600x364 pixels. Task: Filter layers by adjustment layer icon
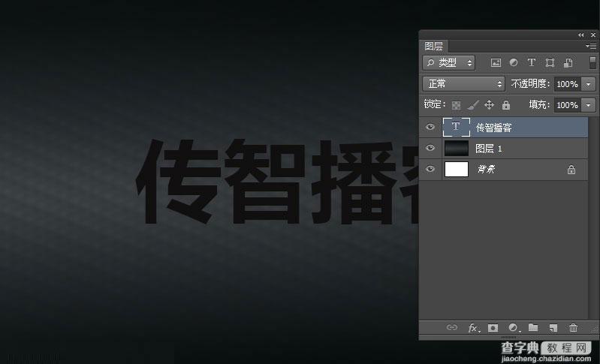pyautogui.click(x=514, y=62)
